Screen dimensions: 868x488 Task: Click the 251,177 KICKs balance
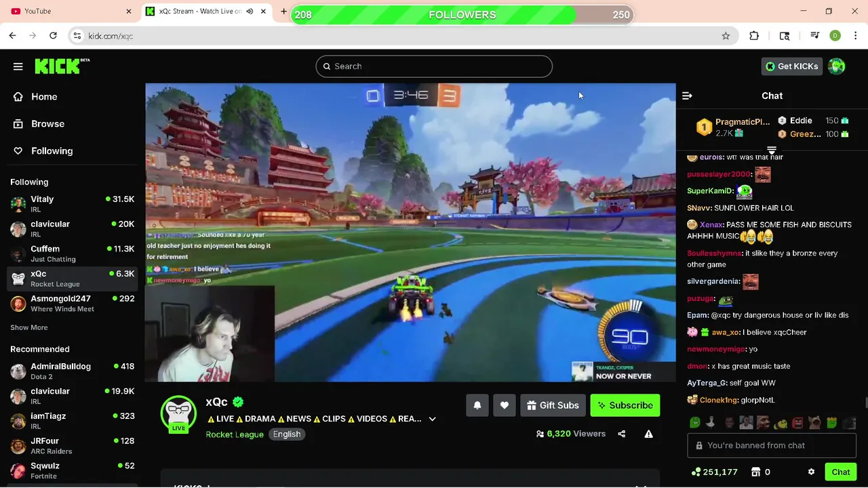[715, 472]
